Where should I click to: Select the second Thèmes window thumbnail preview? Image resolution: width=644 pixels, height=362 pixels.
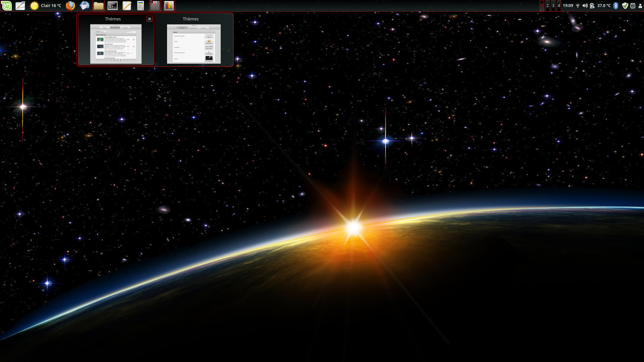(194, 44)
